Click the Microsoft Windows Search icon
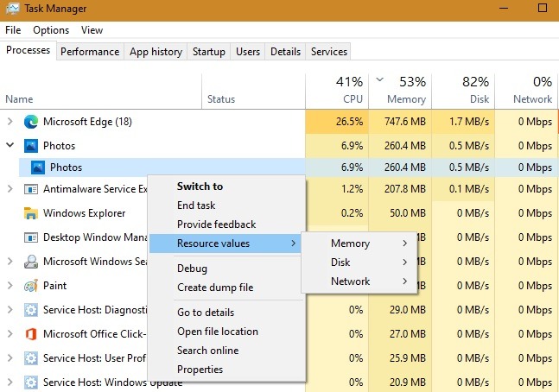The height and width of the screenshot is (392, 559). point(31,262)
